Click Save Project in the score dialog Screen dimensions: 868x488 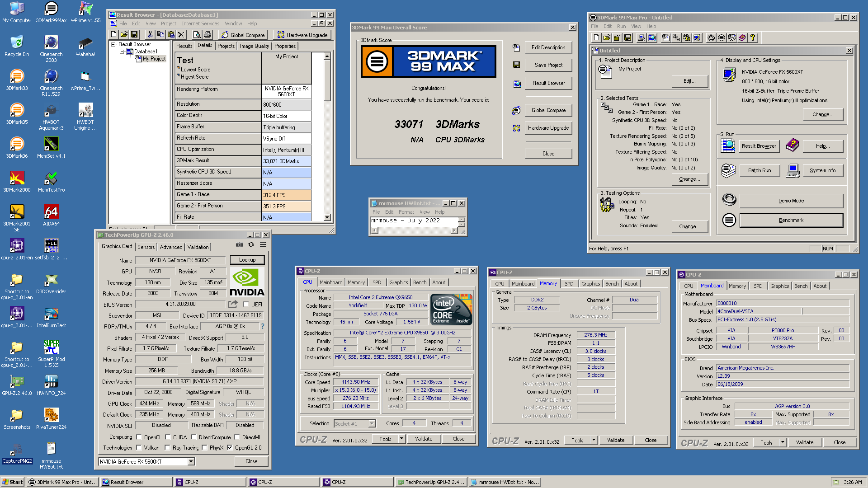tap(548, 65)
